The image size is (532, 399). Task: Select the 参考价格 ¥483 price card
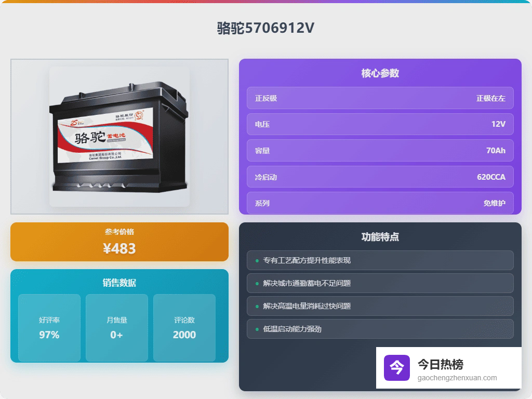[x=119, y=242]
